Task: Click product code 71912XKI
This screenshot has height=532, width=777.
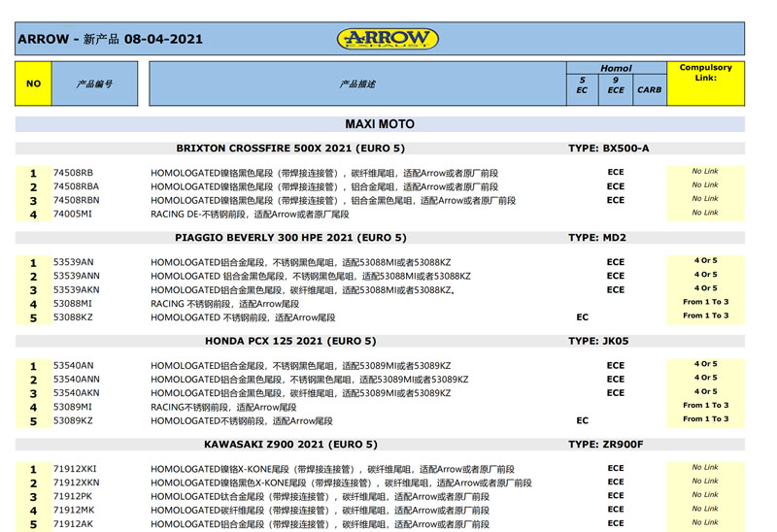Action: pos(75,469)
